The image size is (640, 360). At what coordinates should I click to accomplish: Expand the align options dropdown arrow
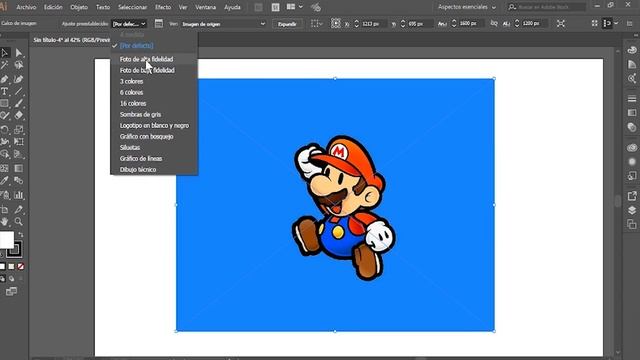(616, 24)
